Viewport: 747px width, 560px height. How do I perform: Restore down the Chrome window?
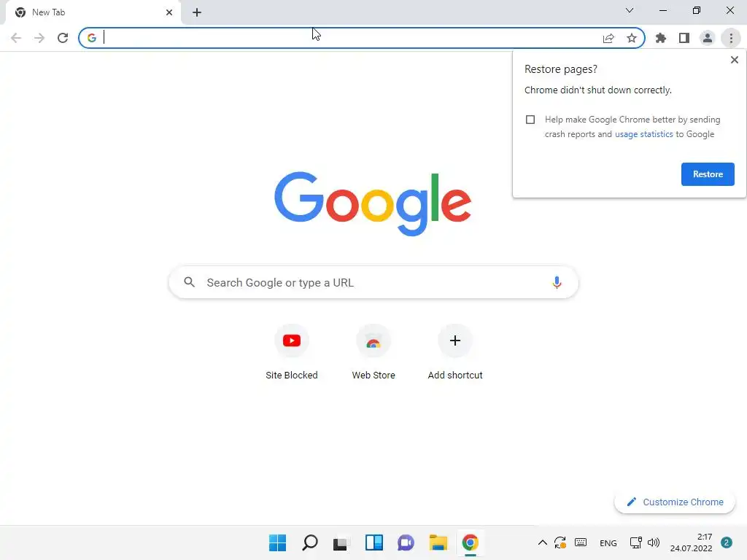click(697, 10)
